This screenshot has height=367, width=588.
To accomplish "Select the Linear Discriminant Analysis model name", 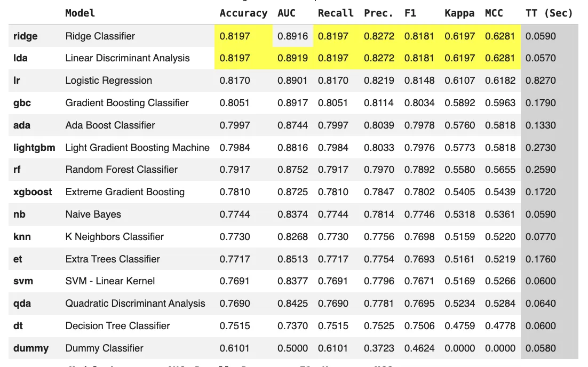I will point(128,58).
